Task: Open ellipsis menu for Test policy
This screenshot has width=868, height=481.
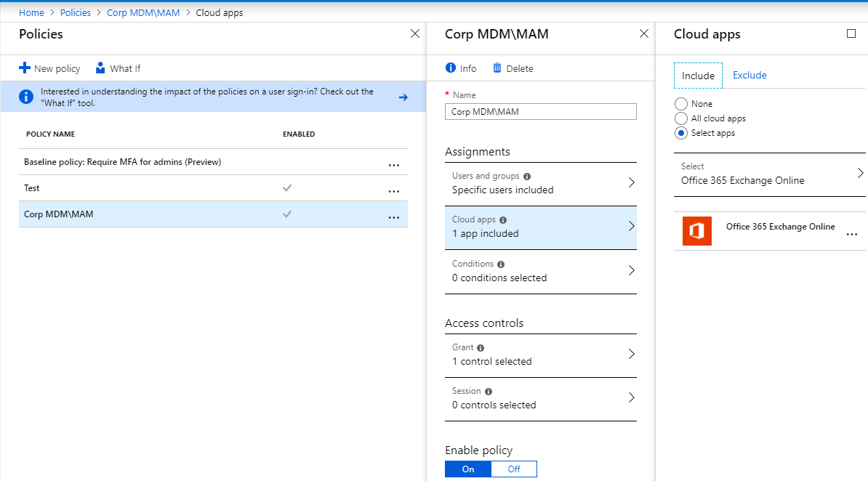Action: coord(394,191)
